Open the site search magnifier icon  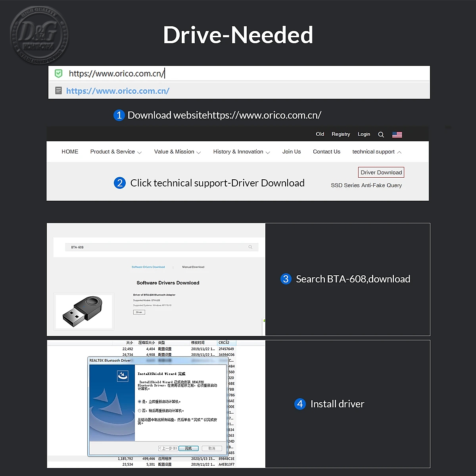(x=381, y=134)
